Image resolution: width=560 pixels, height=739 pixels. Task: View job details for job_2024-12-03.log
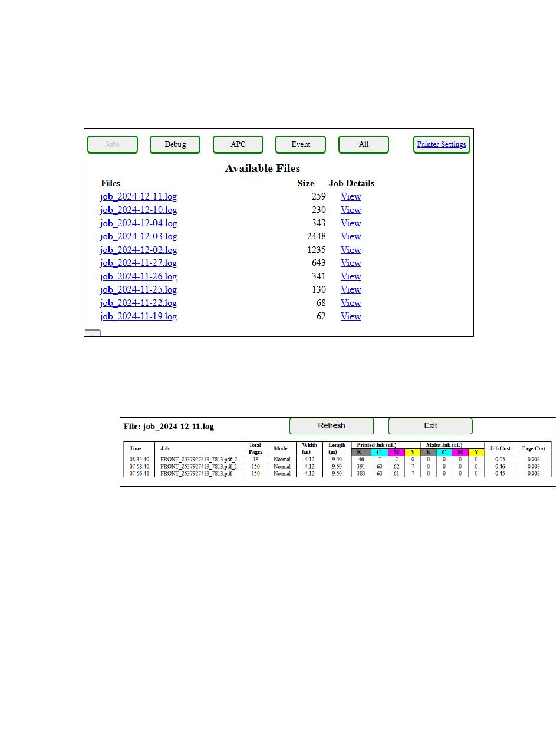point(351,236)
